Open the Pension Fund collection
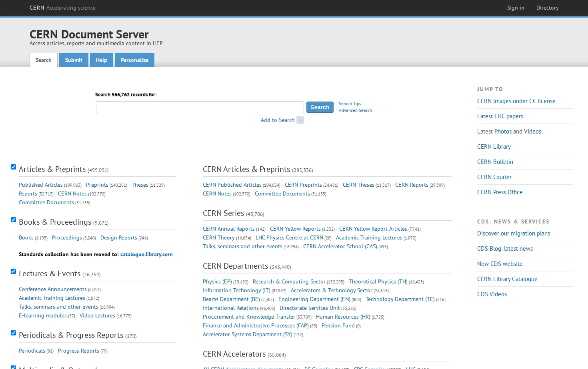The width and height of the screenshot is (588, 369). tap(338, 325)
